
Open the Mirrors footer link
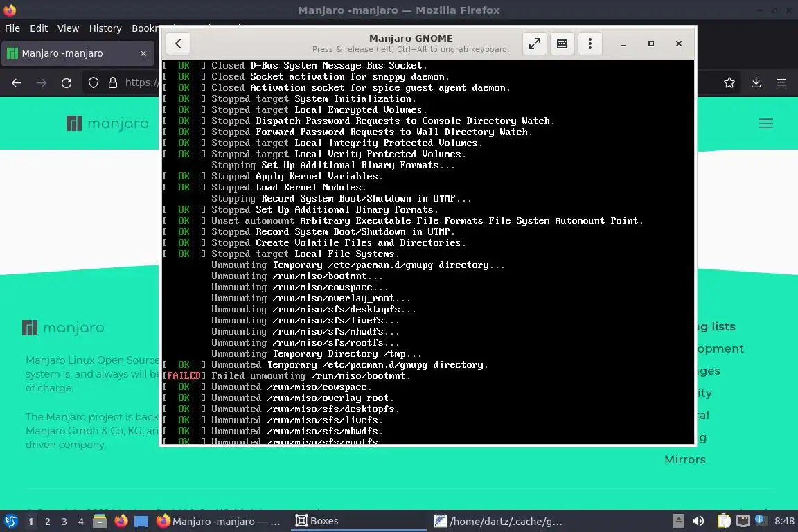point(685,460)
